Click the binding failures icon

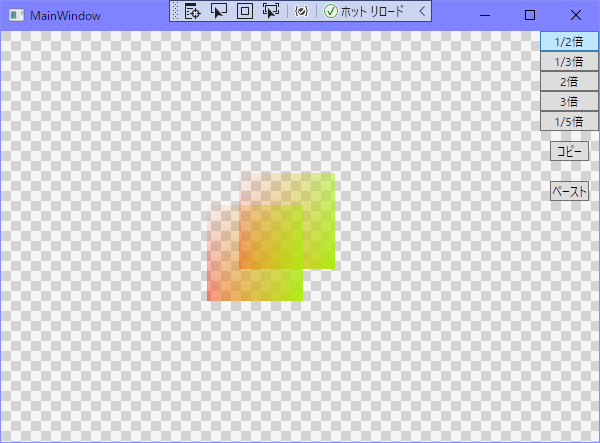302,11
